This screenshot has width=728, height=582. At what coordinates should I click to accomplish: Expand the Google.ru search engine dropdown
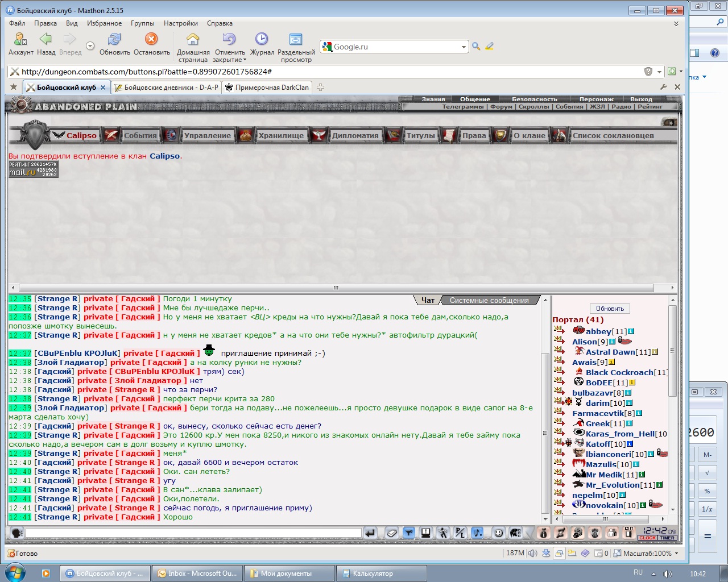coord(464,47)
